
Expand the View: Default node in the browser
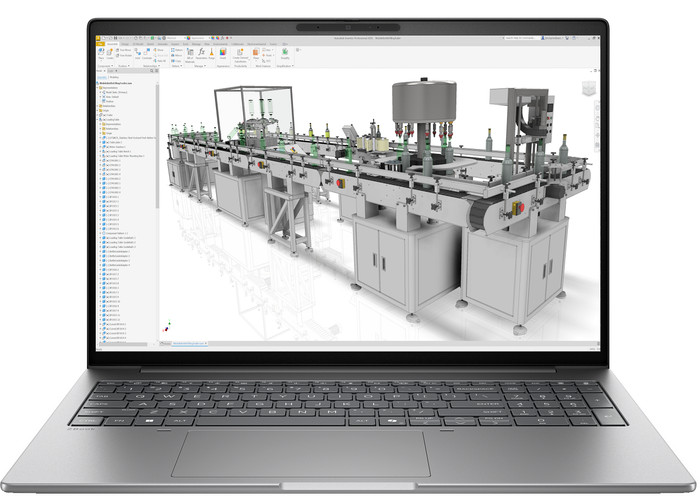click(101, 96)
